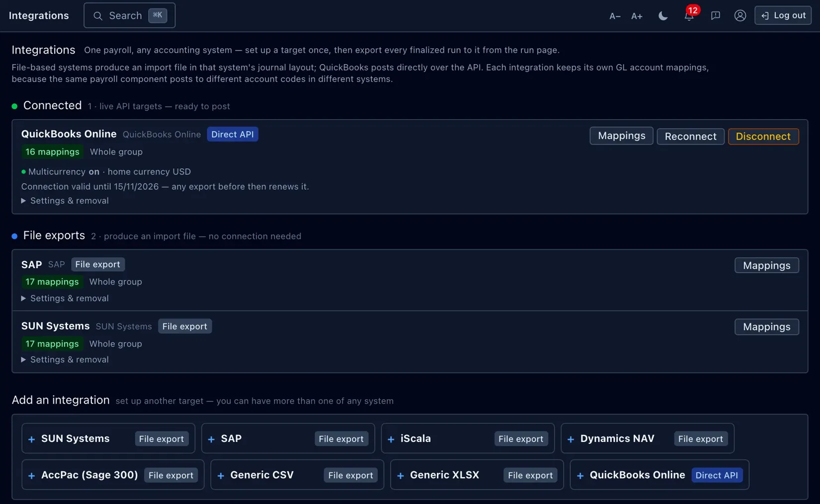Add a SUN Systems file export integration
The width and height of the screenshot is (820, 504).
click(108, 438)
